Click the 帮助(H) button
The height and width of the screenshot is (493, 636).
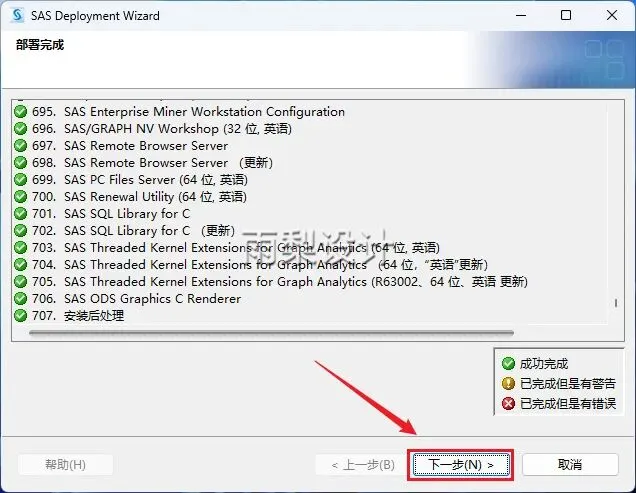click(65, 465)
